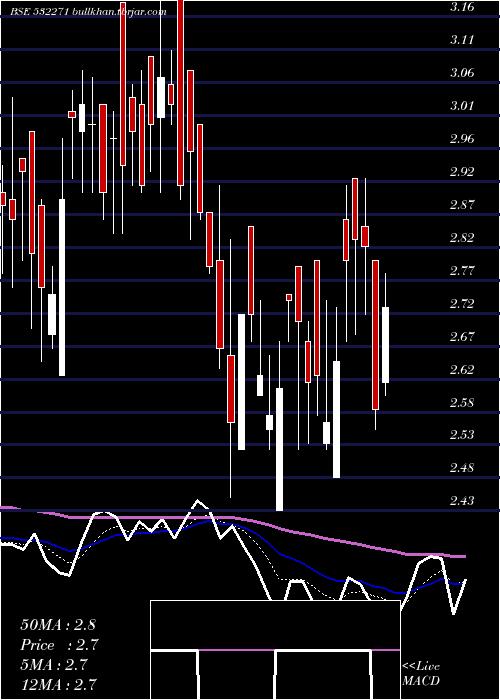This screenshot has width=500, height=700.
Task: Select the 3.01 price axis label
Action: point(463,106)
